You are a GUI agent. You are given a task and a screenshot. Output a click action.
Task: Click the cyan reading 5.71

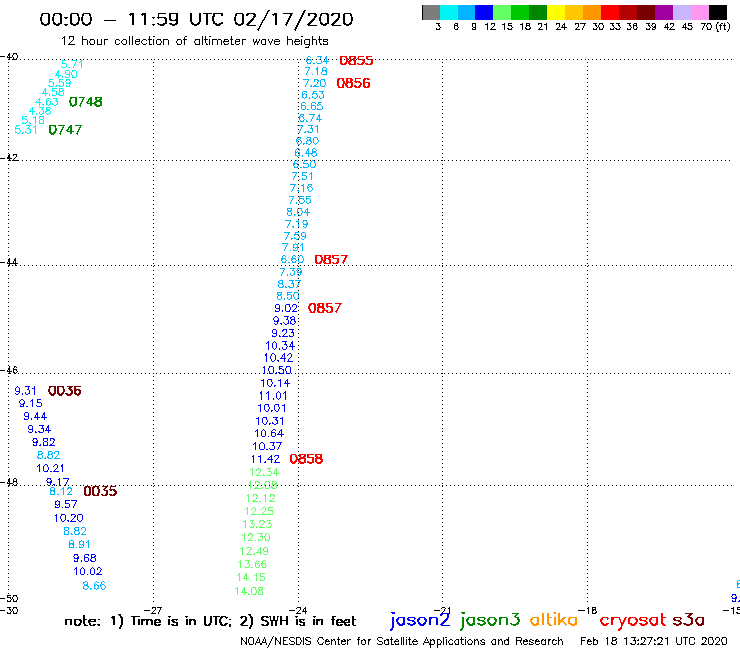pyautogui.click(x=72, y=64)
